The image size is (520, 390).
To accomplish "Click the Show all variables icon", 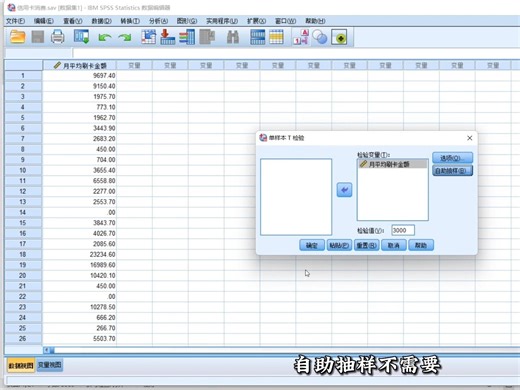I will click(x=339, y=37).
